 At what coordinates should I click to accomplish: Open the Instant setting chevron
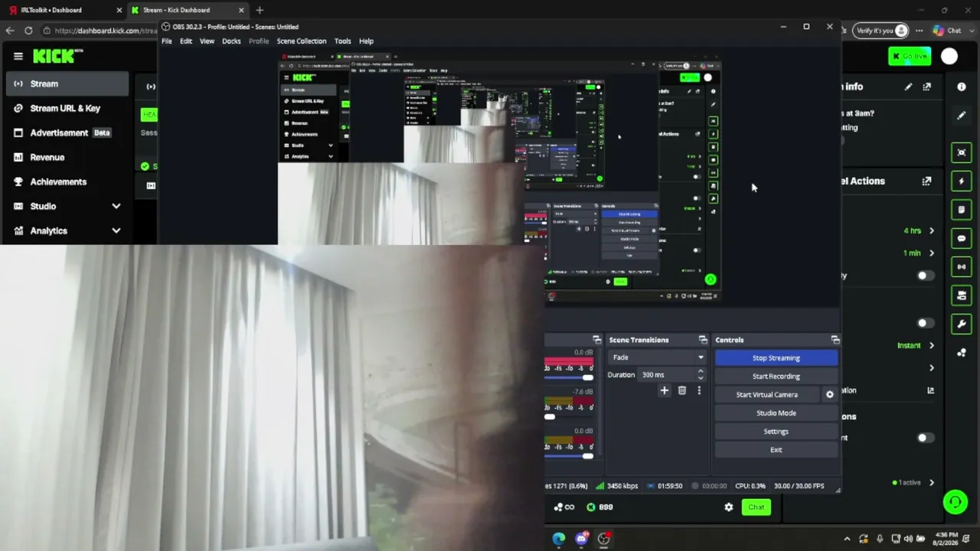931,345
